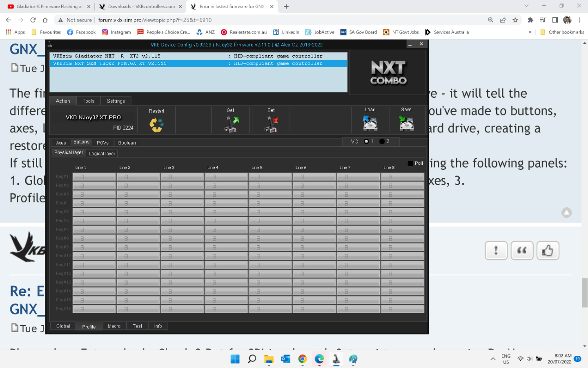Open the LinkedIn bookmark

286,32
